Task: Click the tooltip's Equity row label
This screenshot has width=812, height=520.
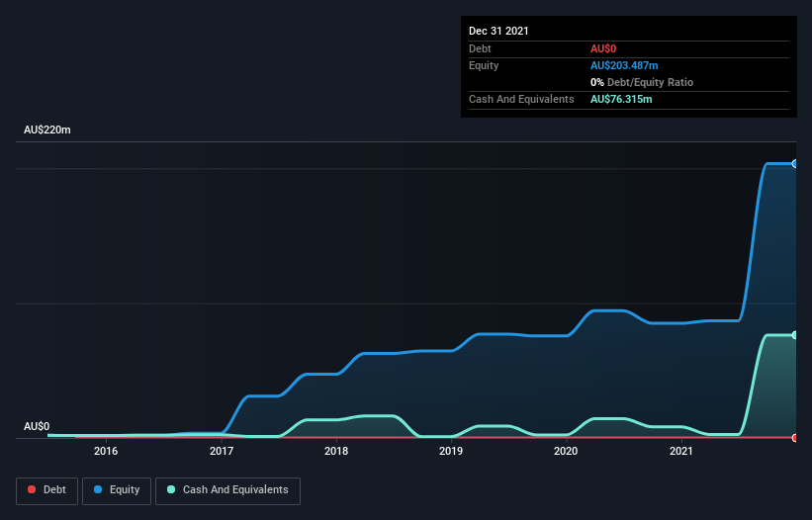Action: (x=484, y=65)
